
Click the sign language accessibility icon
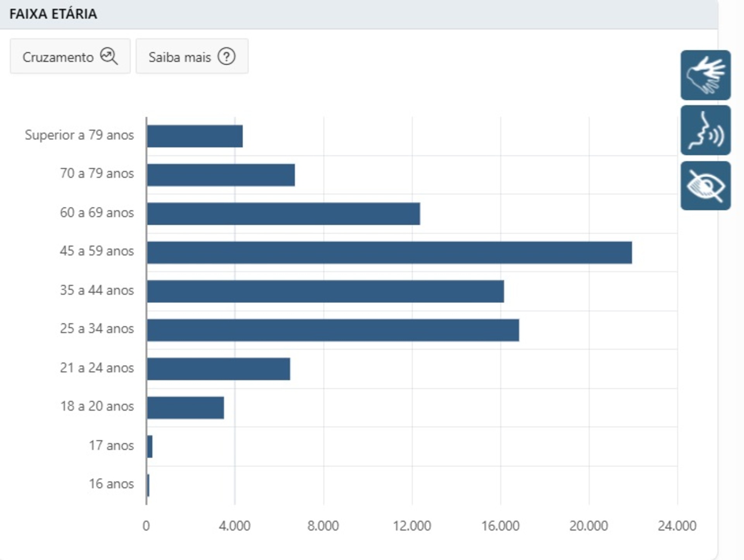705,75
